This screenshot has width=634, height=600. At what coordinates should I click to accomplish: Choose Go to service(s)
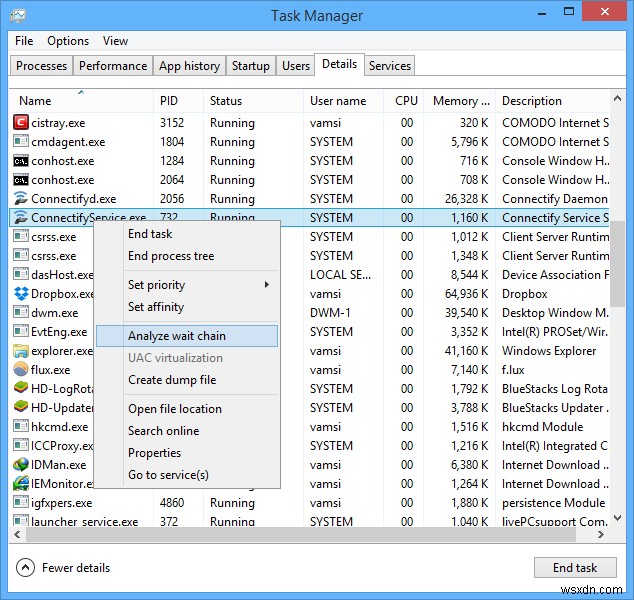pyautogui.click(x=186, y=475)
